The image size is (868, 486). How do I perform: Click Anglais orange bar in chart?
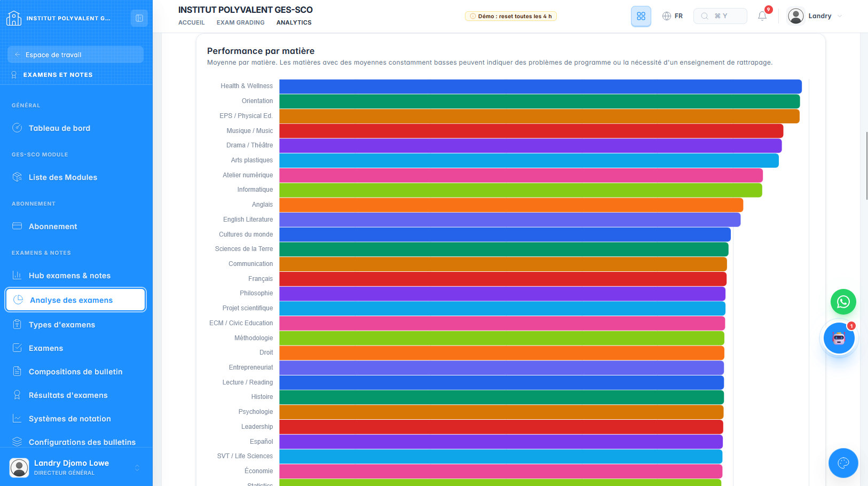pyautogui.click(x=511, y=205)
